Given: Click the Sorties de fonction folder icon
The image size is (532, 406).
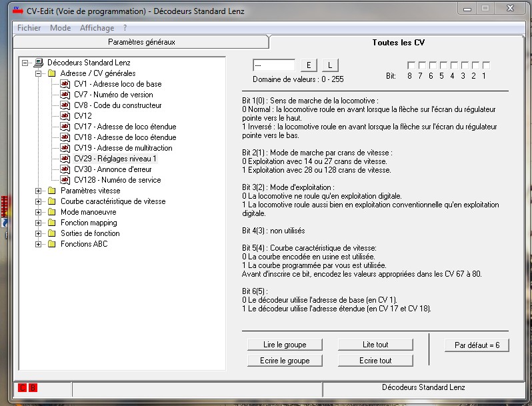Looking at the screenshot, I should [x=51, y=233].
